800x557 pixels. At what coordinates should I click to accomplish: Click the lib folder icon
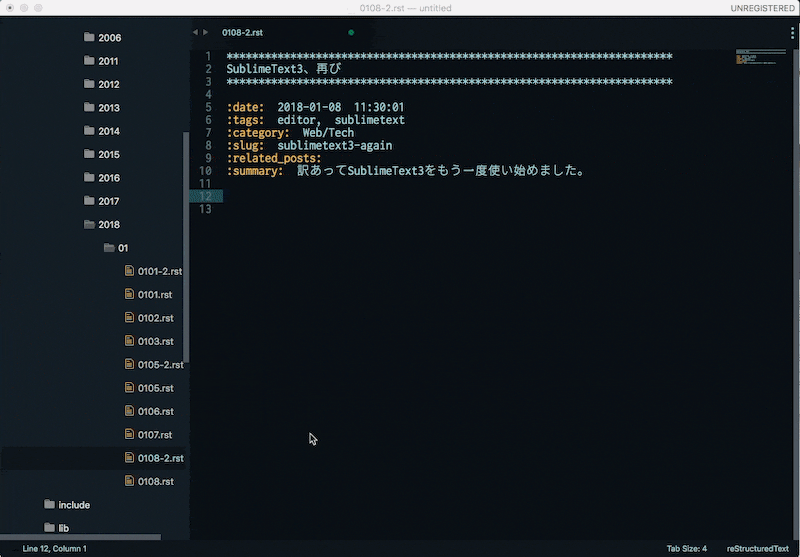tap(50, 527)
